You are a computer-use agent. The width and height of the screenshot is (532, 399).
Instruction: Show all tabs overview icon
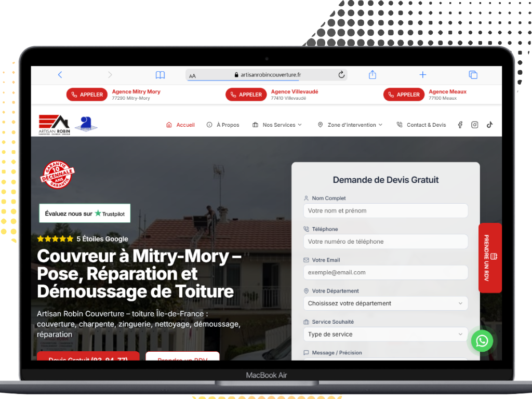[x=473, y=75]
